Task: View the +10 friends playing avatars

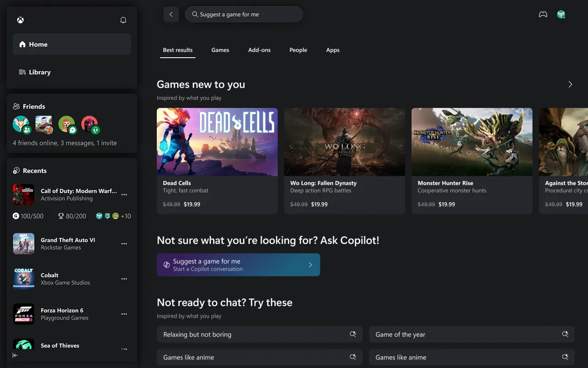Action: [x=113, y=216]
